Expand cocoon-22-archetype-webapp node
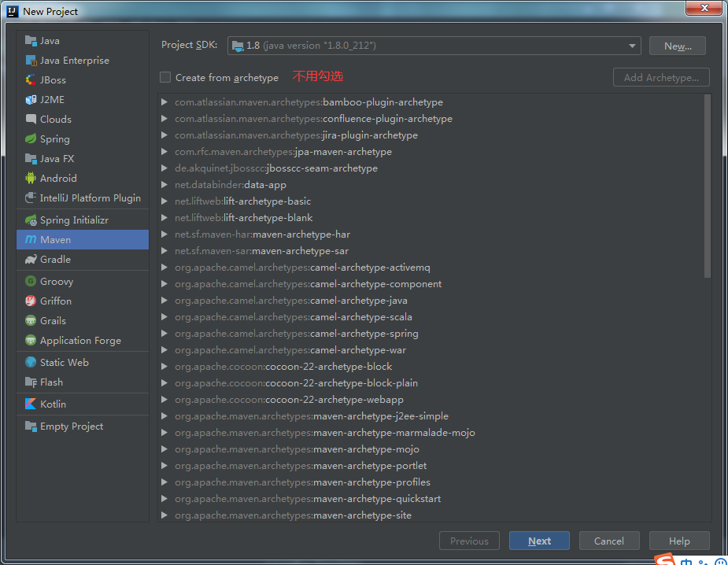This screenshot has height=565, width=728. [x=164, y=399]
